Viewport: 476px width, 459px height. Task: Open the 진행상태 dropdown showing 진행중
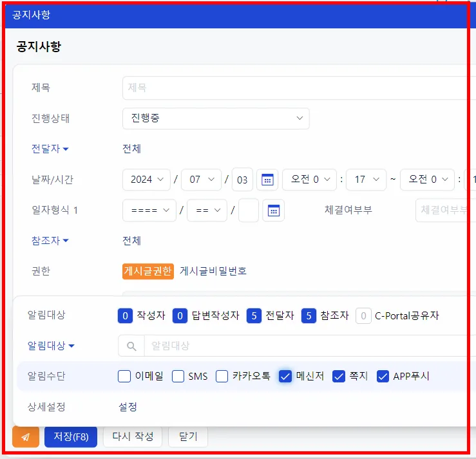[x=216, y=118]
